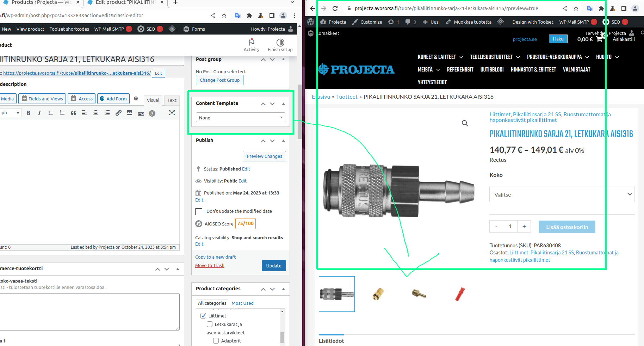Screen dimensions: 644x346
Task: Apply italic formatting in editor toolbar
Action: pyautogui.click(x=39, y=113)
